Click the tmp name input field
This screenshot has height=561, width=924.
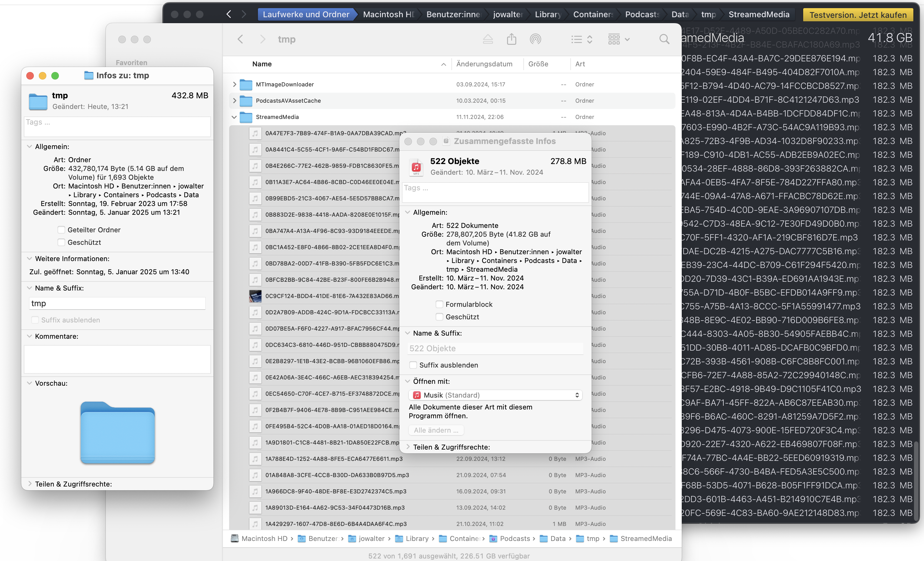(117, 303)
